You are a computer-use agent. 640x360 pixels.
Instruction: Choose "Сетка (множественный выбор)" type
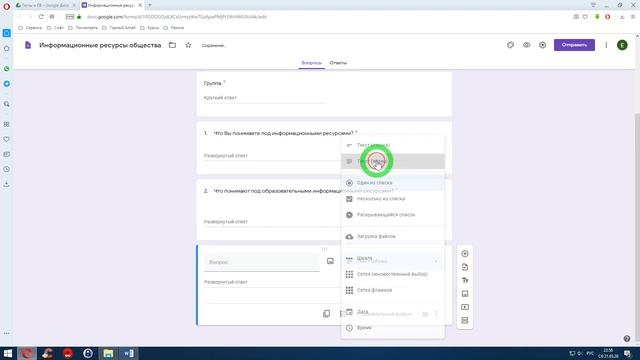393,274
